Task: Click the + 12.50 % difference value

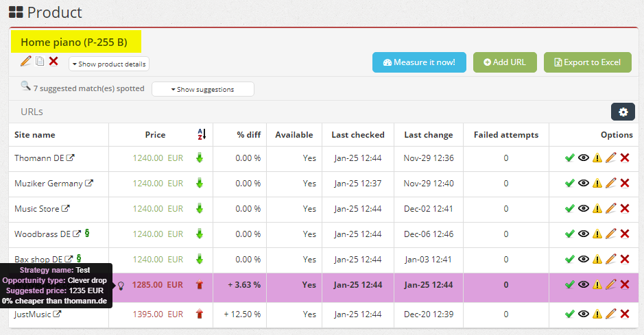Action: 242,314
